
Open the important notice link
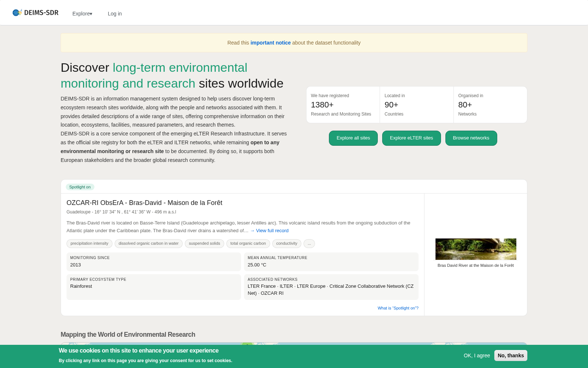[270, 43]
